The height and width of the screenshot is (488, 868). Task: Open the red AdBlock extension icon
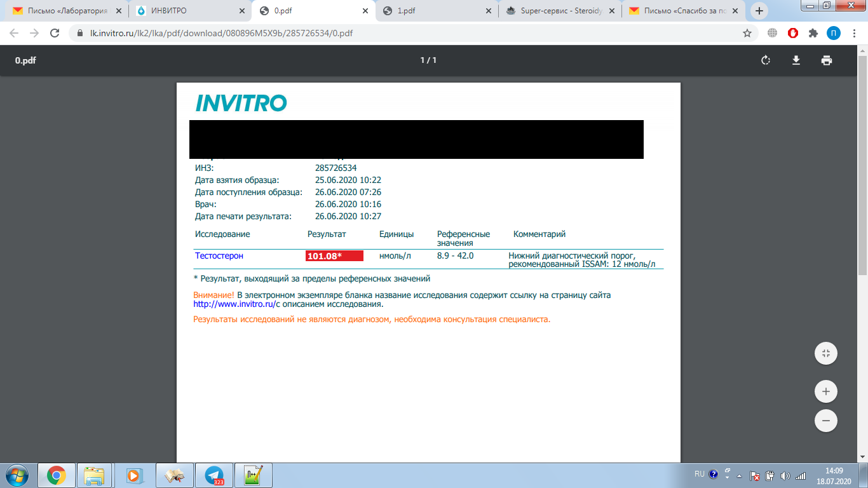coord(793,33)
